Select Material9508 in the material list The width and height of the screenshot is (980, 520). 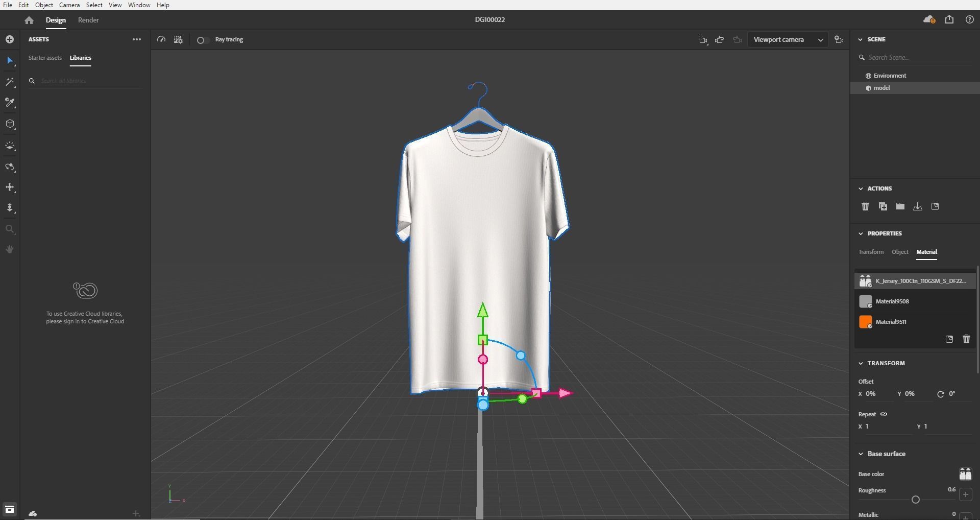click(915, 301)
